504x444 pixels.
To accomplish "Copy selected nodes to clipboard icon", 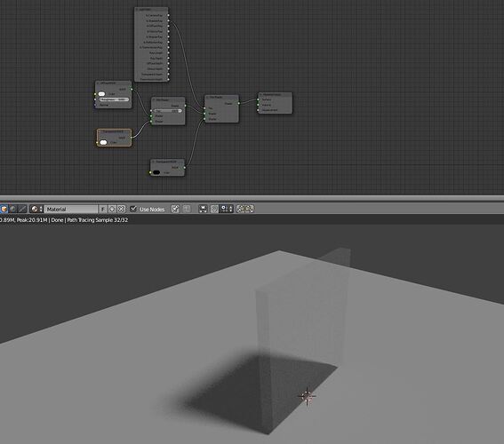I will [240, 209].
